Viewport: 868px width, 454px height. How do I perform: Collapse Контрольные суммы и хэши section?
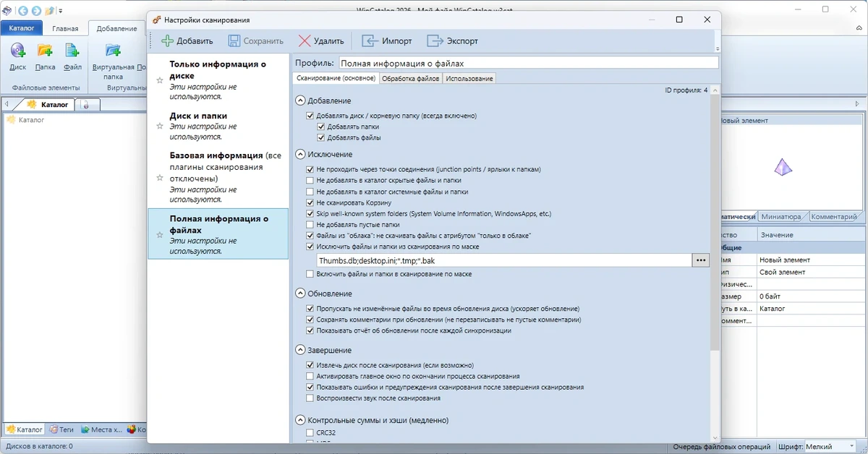coord(300,420)
